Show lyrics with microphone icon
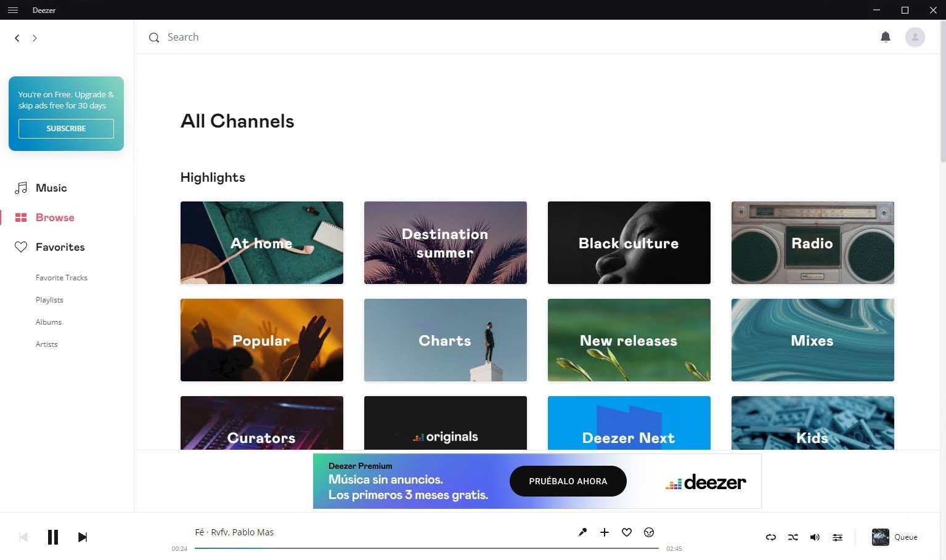 point(582,532)
